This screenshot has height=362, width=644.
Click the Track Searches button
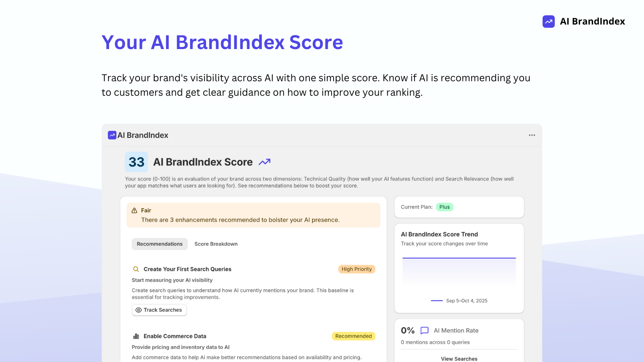(159, 310)
